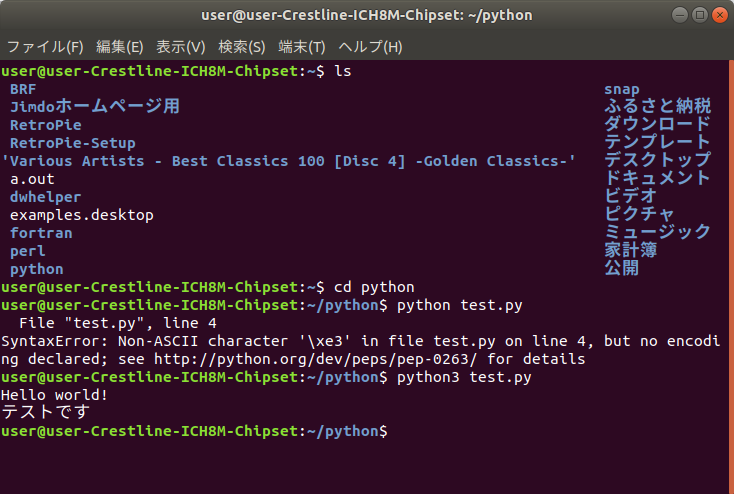Click the ダウンロード directory name
Image resolution: width=734 pixels, height=494 pixels.
(658, 124)
